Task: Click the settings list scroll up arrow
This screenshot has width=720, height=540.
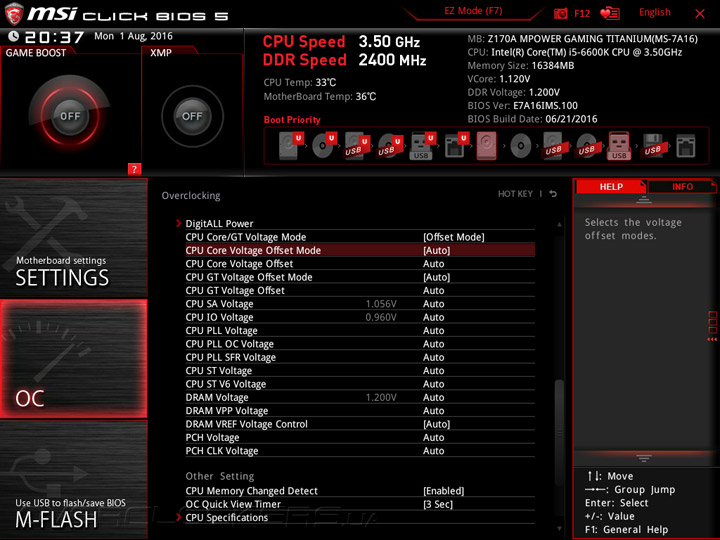Action: pos(559,225)
